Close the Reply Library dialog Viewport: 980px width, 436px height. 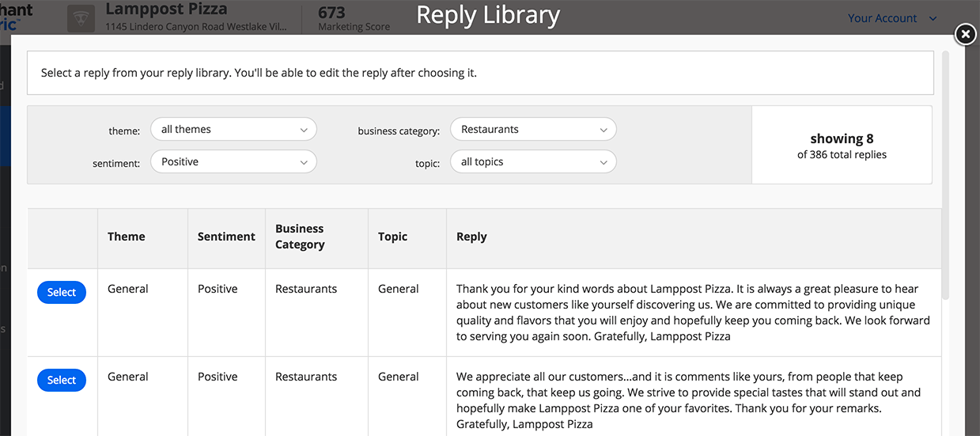click(964, 35)
